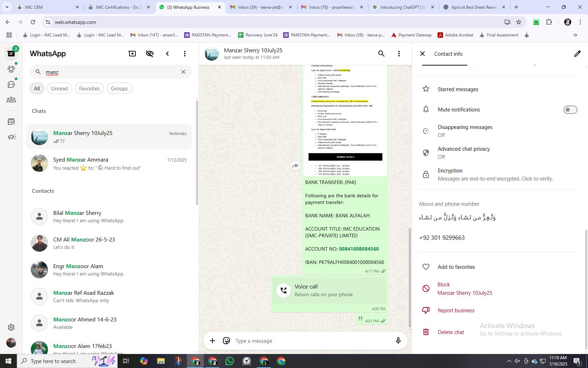
Task: Select the All filter chip
Action: click(x=37, y=88)
